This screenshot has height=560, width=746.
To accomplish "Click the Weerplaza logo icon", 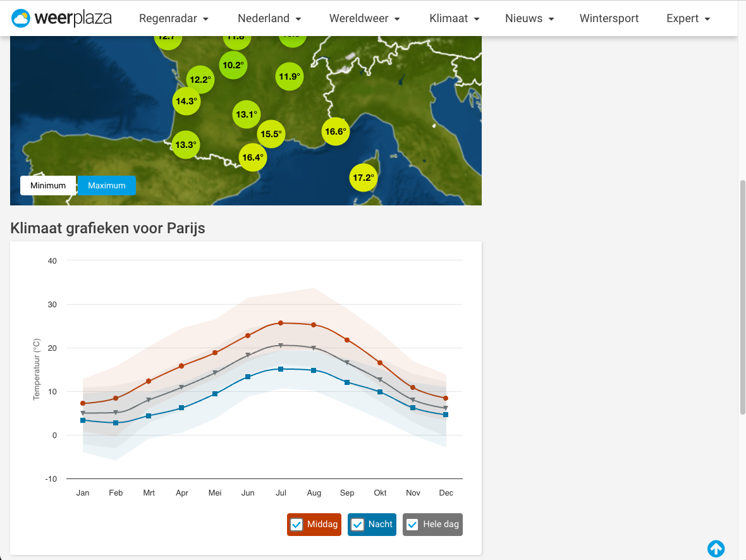I will tap(21, 18).
